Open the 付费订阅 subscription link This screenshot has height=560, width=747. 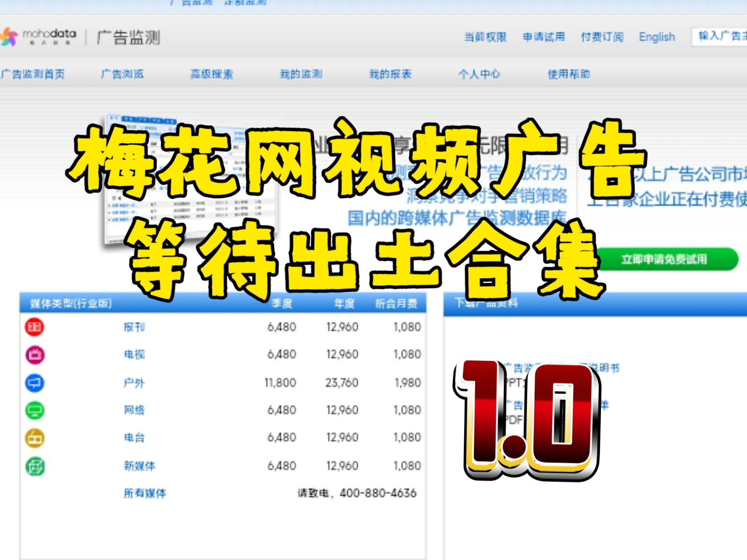click(x=603, y=37)
